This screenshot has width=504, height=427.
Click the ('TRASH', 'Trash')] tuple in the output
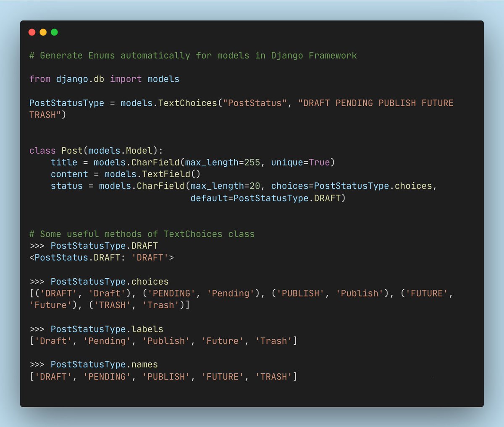point(139,305)
